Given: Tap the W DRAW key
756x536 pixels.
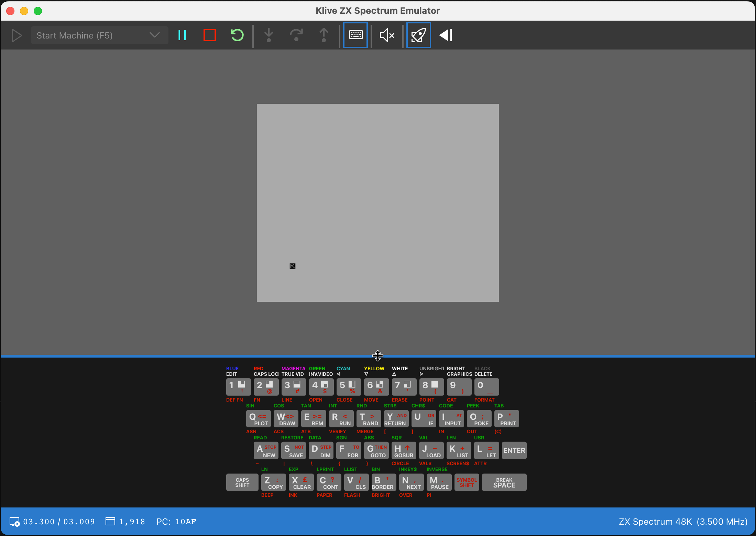Looking at the screenshot, I should click(x=286, y=419).
